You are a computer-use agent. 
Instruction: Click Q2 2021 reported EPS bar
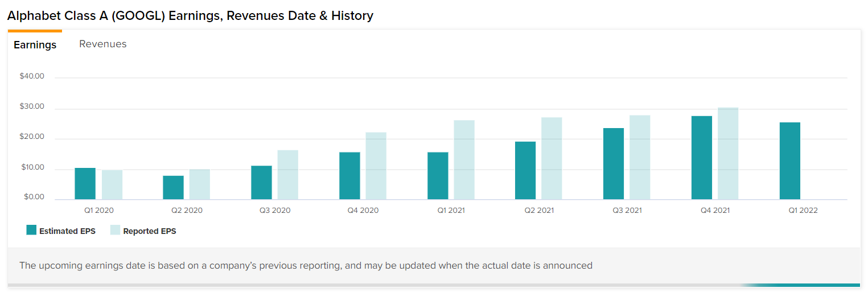point(552,159)
